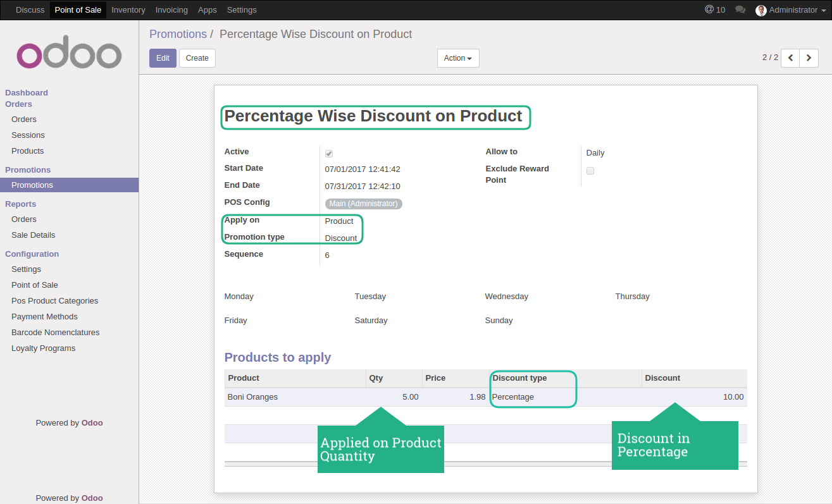Open Settings under Configuration

click(x=26, y=269)
